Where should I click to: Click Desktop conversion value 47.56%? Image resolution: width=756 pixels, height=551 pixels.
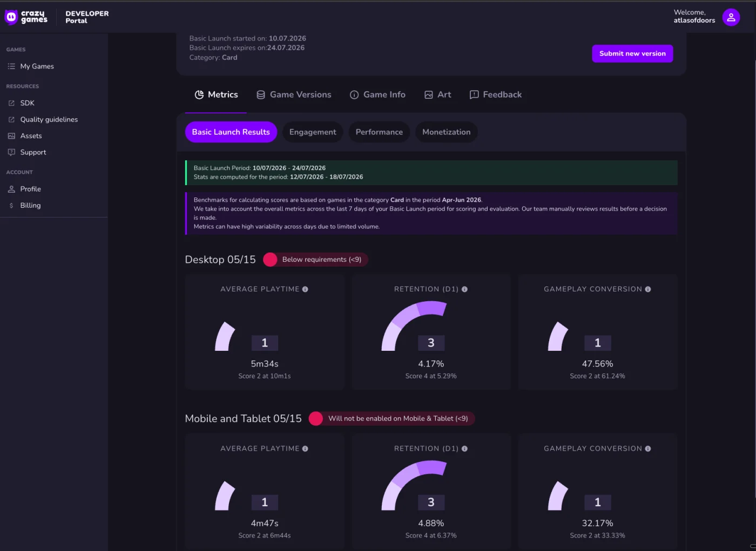[597, 364]
